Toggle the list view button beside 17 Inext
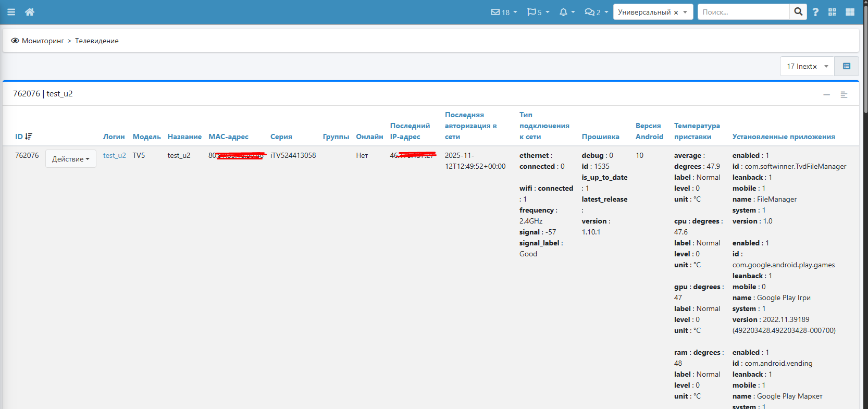 point(846,66)
